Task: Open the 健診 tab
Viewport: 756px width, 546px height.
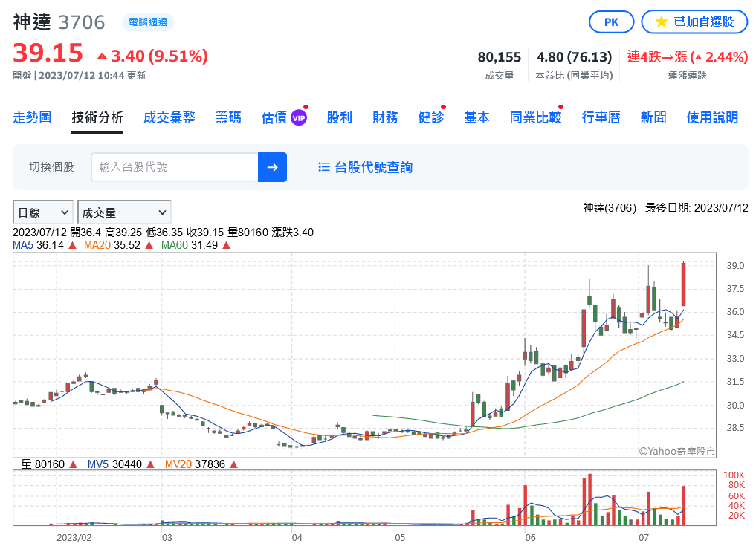Action: pyautogui.click(x=431, y=117)
